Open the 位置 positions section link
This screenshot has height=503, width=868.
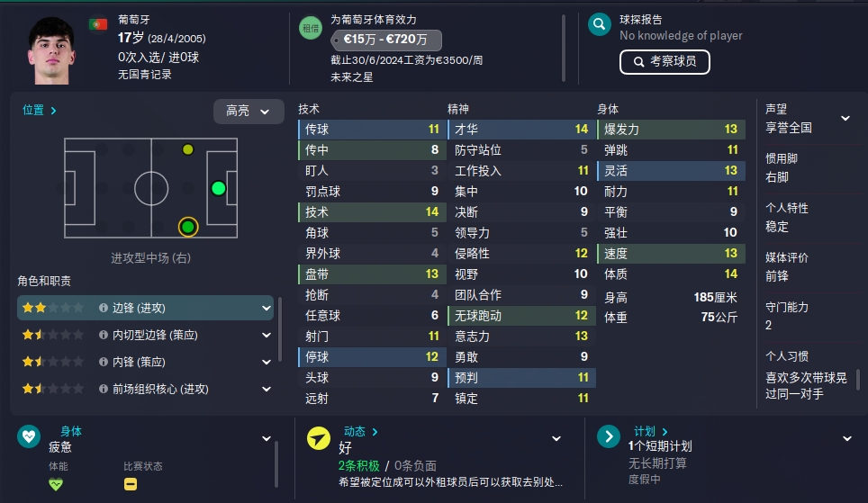pyautogui.click(x=40, y=110)
